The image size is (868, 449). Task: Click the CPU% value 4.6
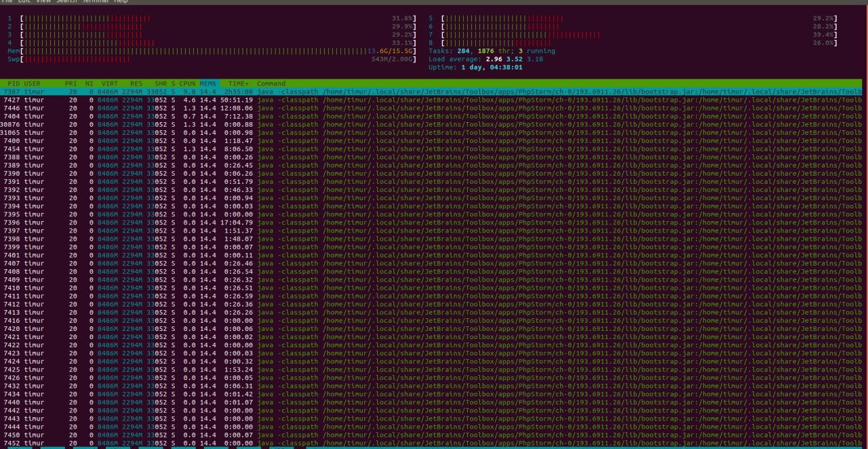point(190,100)
